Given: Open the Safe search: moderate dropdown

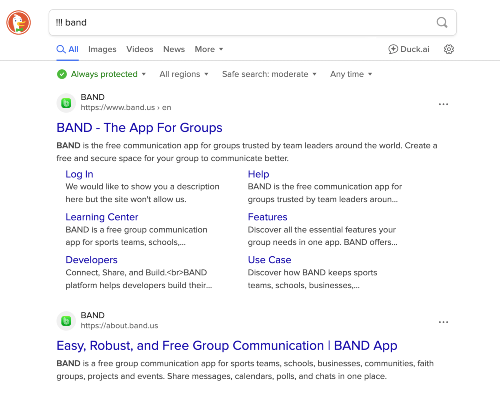Looking at the screenshot, I should (x=269, y=74).
